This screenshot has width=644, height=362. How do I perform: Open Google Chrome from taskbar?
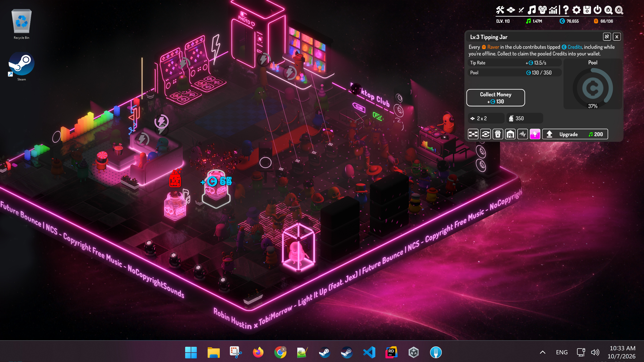[280, 352]
